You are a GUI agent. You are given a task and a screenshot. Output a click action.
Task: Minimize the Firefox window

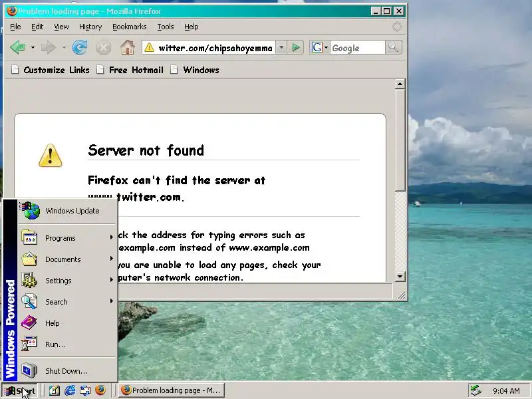point(375,11)
